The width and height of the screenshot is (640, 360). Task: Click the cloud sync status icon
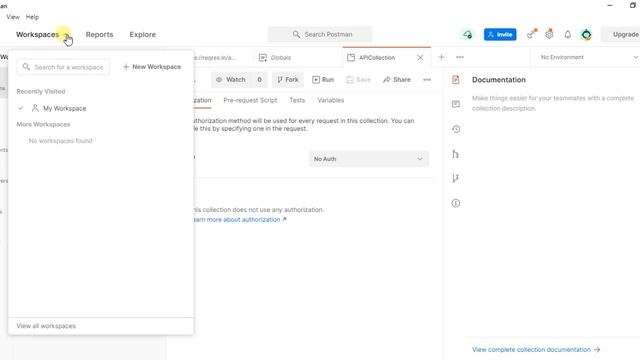467,35
